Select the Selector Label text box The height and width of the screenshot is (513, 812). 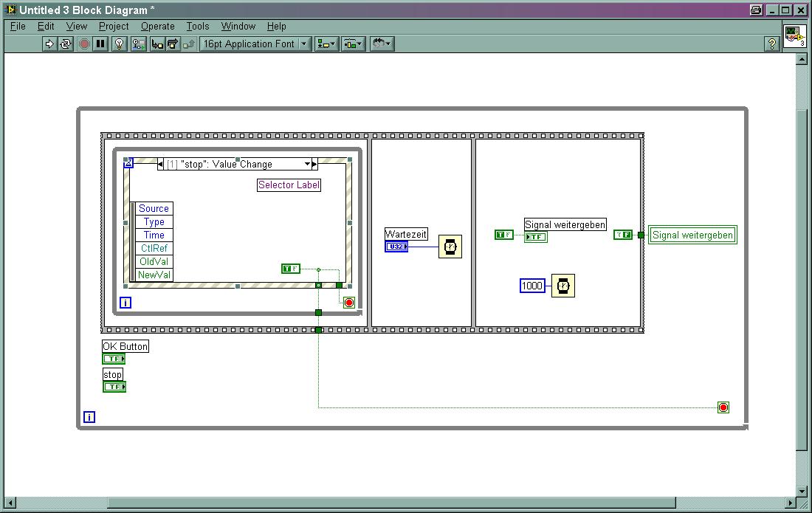[x=289, y=185]
